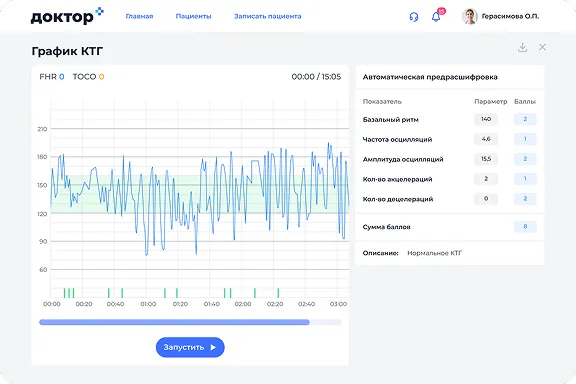Image resolution: width=576 pixels, height=384 pixels.
Task: Click the 00:00 / 15:05 time counter
Action: 316,76
